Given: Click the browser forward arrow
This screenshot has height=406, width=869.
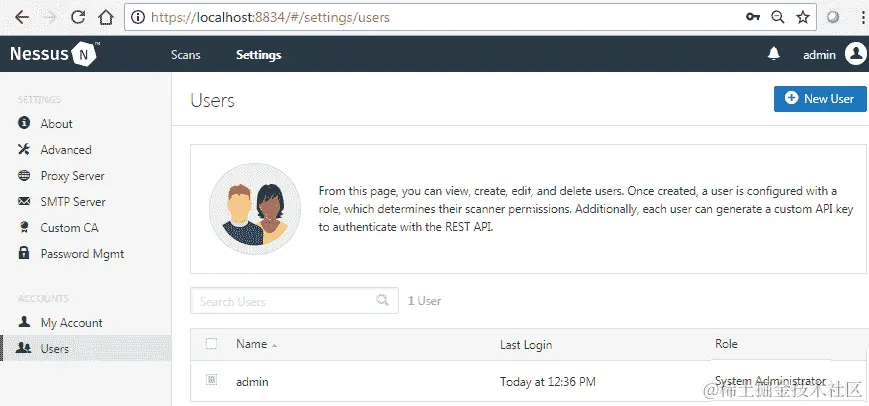Looking at the screenshot, I should (50, 18).
